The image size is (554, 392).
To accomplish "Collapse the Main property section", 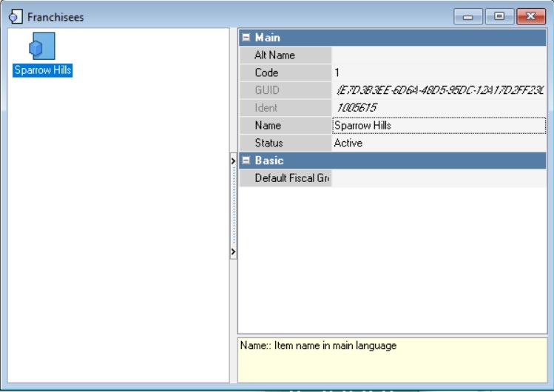I will pyautogui.click(x=246, y=37).
